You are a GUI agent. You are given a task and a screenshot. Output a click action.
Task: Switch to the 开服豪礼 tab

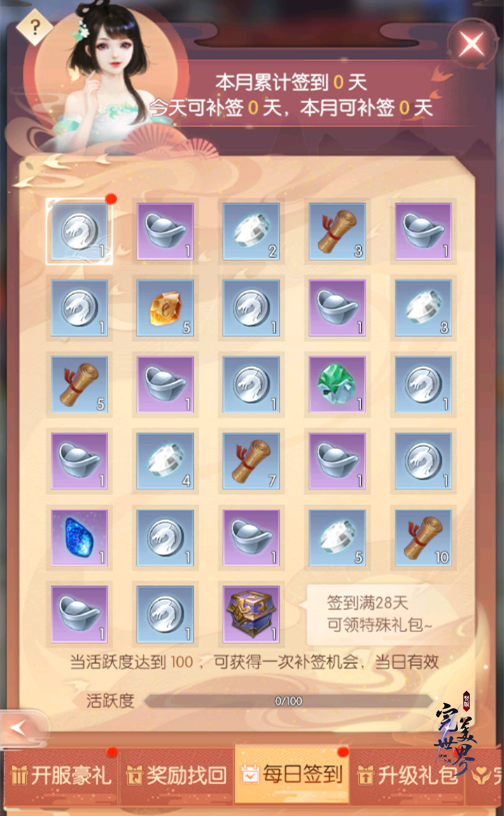pyautogui.click(x=61, y=775)
